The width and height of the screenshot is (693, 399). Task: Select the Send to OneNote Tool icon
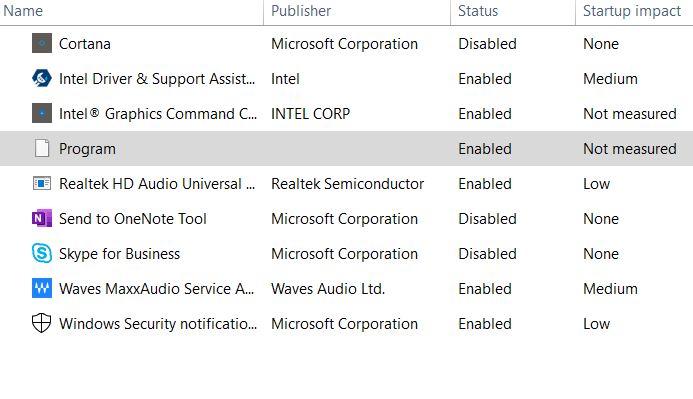(x=42, y=218)
